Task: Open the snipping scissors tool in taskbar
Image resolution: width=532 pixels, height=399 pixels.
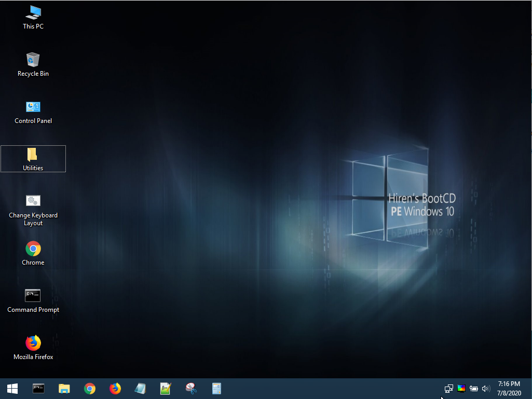Action: point(191,389)
